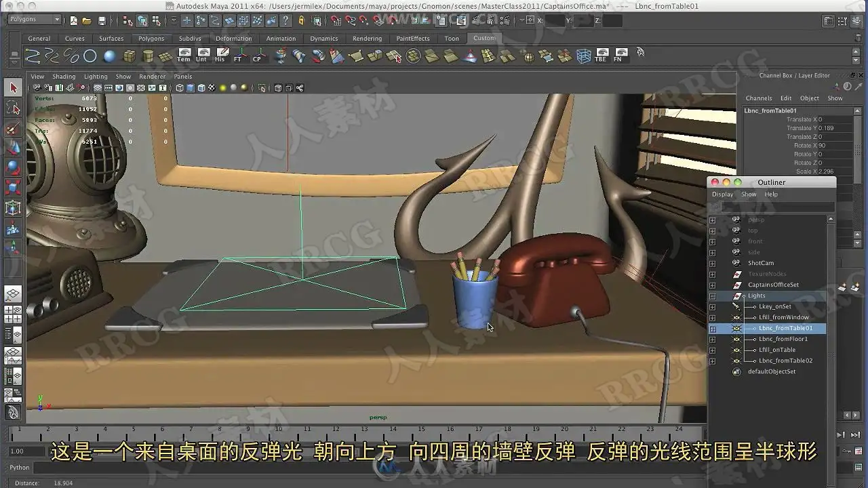This screenshot has height=488, width=868.
Task: Select Lbnc_fromTable02 in the Outliner
Action: 785,361
